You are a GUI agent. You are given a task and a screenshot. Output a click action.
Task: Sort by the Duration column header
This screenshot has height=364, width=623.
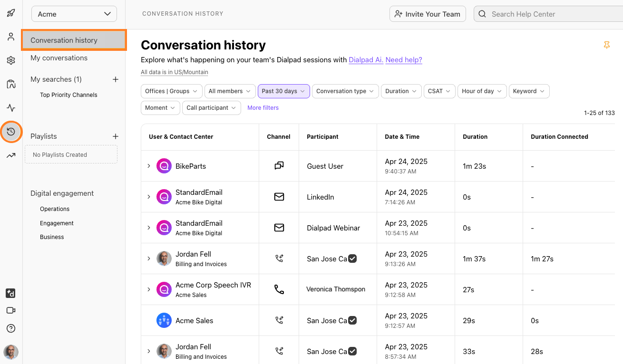click(475, 136)
